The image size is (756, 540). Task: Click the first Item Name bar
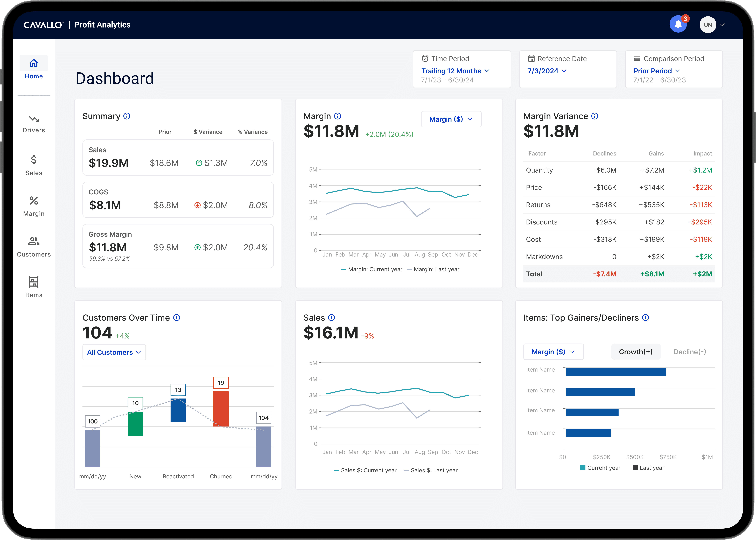pos(616,372)
